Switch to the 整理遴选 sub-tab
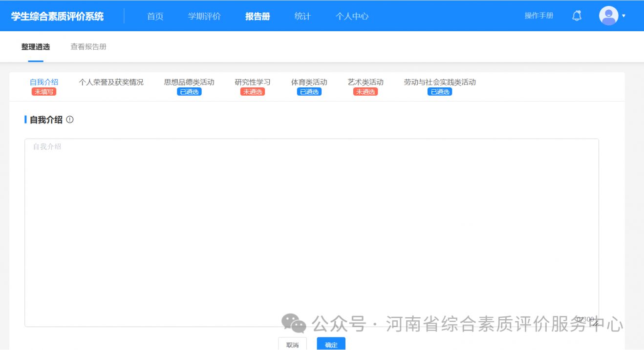644x350 pixels. 36,47
